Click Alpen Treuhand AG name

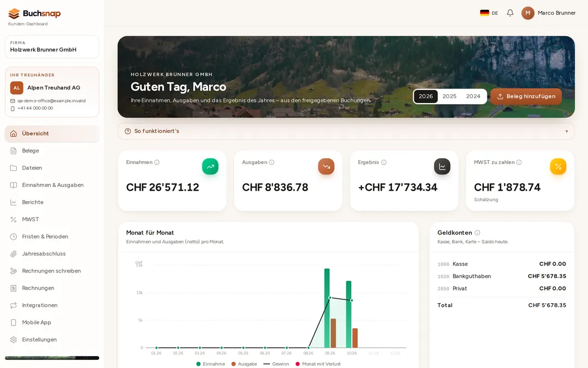(x=53, y=87)
